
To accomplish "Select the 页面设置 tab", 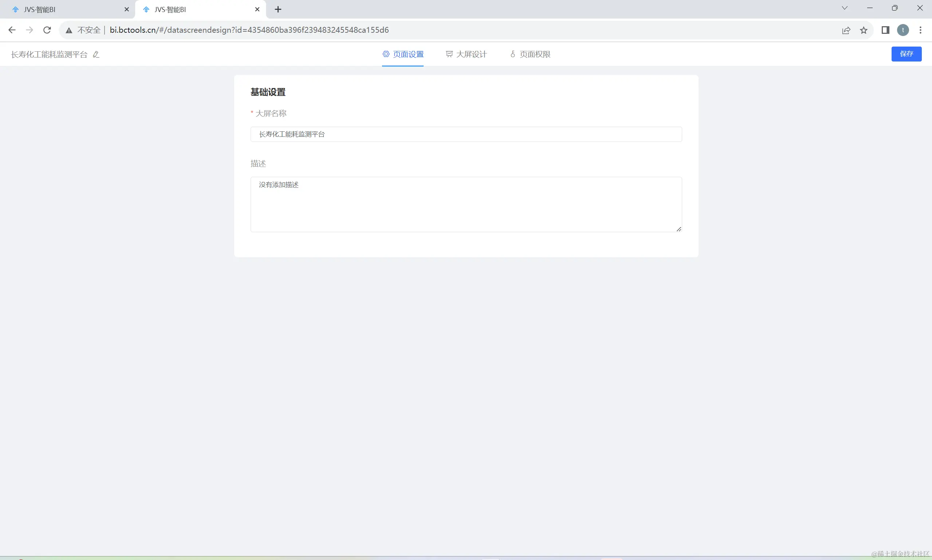I will click(403, 54).
